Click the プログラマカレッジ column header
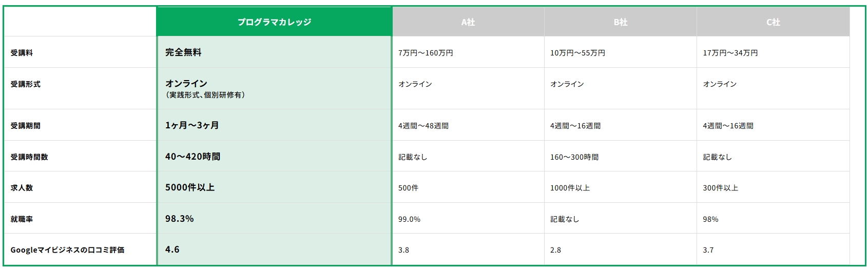This screenshot has width=868, height=269. [x=274, y=22]
